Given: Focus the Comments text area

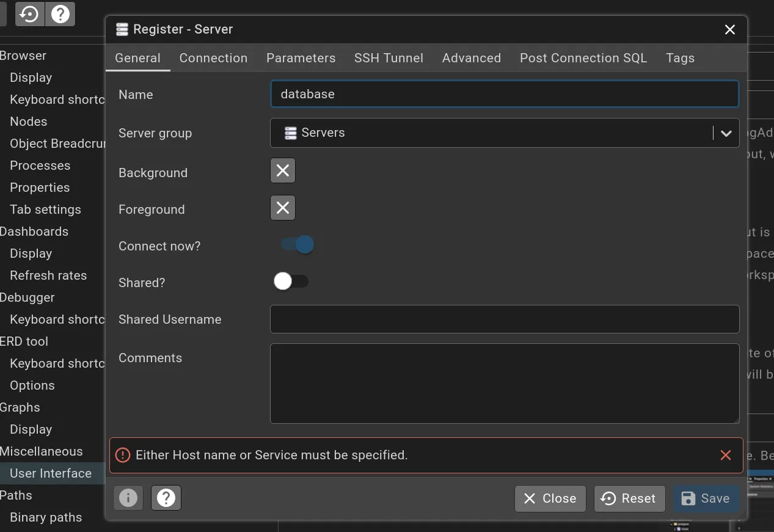Looking at the screenshot, I should pyautogui.click(x=504, y=383).
